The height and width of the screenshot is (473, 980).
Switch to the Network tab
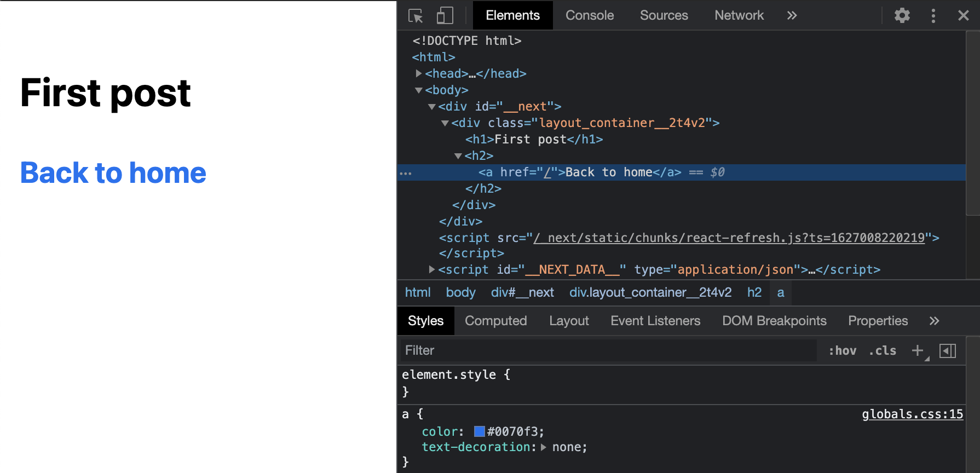pos(739,15)
